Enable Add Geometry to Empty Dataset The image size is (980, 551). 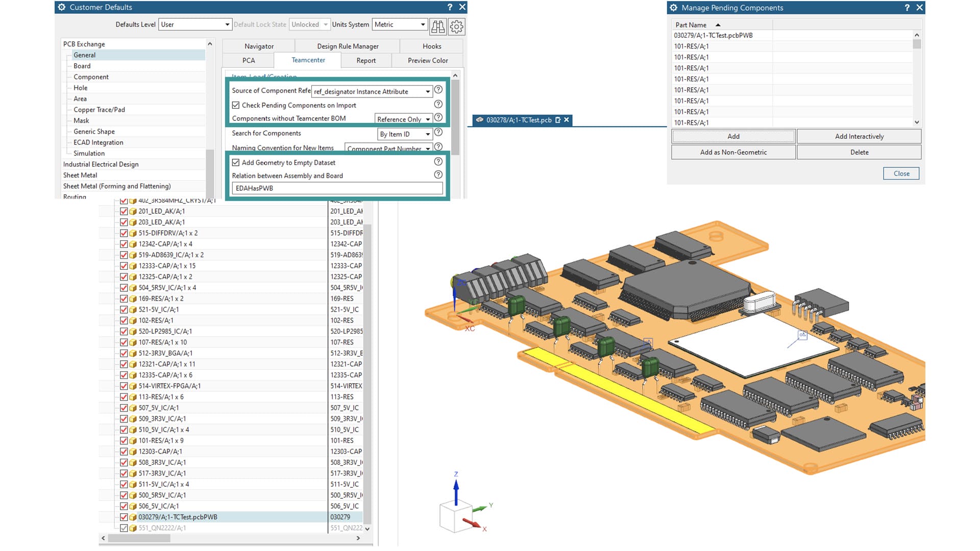(x=236, y=162)
